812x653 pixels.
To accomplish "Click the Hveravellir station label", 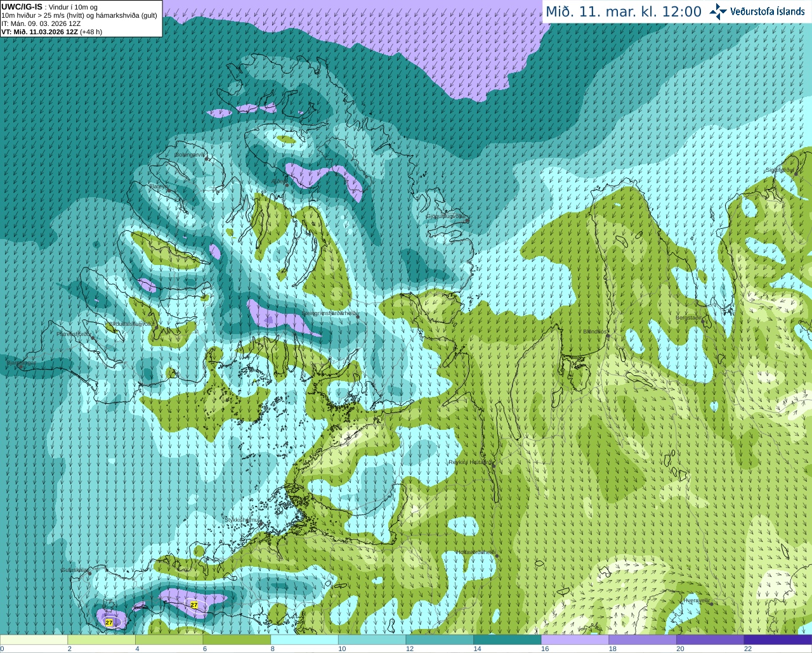I will pos(697,600).
